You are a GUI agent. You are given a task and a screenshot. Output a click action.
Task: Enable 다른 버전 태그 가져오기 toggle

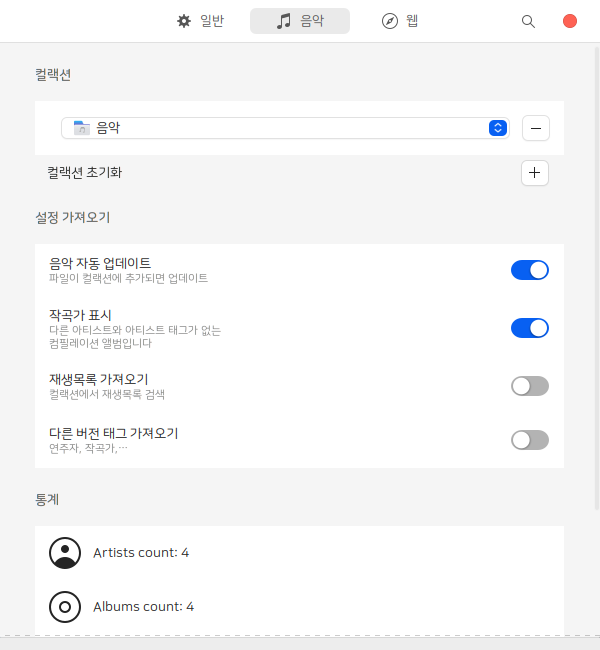(x=529, y=440)
